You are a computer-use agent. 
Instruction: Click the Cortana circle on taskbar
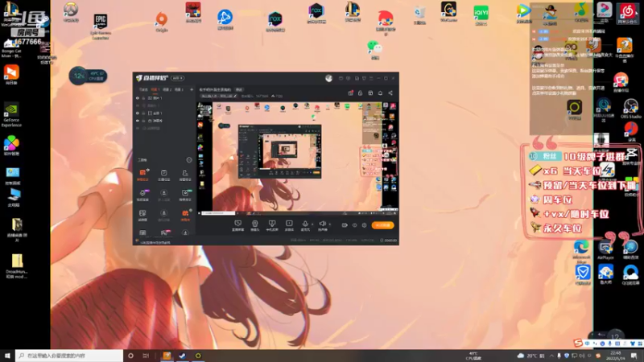tap(130, 356)
